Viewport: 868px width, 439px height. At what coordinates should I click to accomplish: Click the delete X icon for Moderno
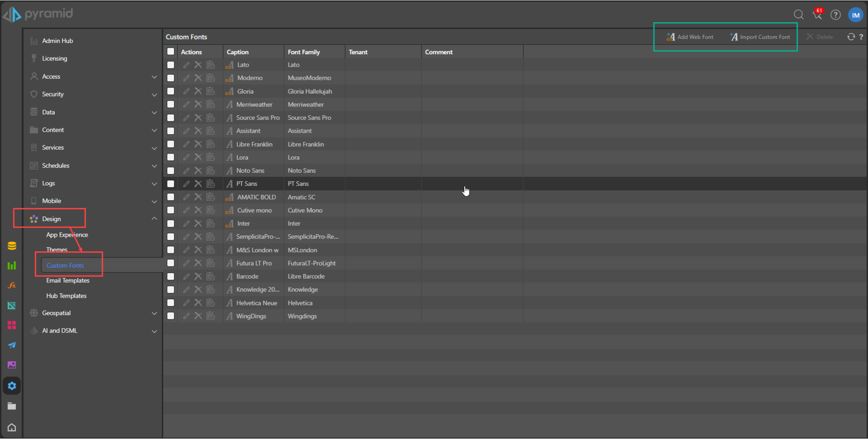click(198, 78)
